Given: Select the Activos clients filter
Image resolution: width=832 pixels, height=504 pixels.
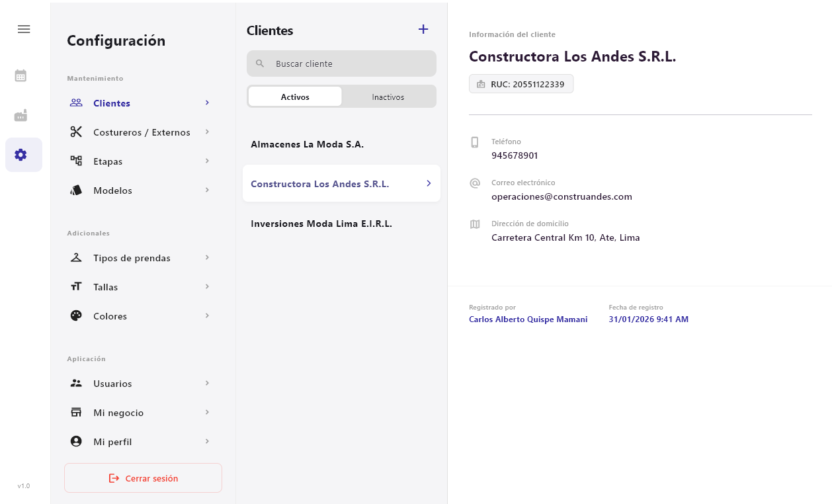Looking at the screenshot, I should click(295, 97).
